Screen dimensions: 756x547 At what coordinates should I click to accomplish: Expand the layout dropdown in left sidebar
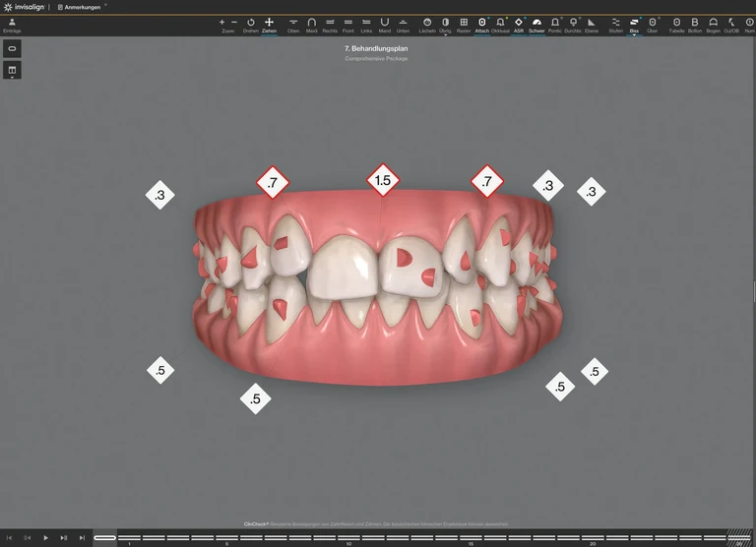click(x=13, y=71)
